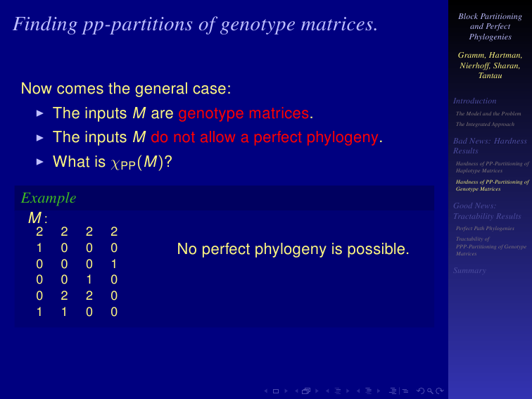The width and height of the screenshot is (532, 399).
Task: Go to next slide arrow
Action: point(286,391)
